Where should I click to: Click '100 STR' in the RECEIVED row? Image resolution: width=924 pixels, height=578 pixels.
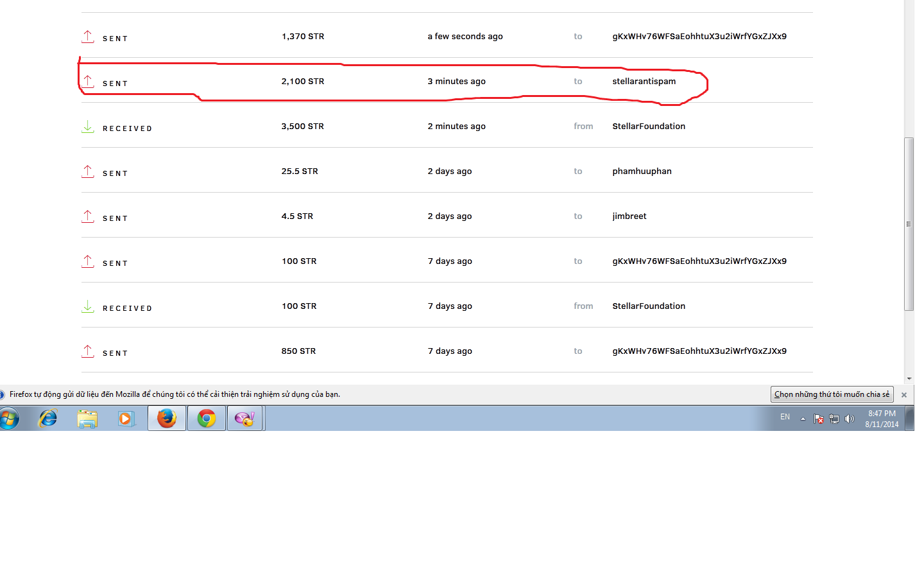click(299, 306)
